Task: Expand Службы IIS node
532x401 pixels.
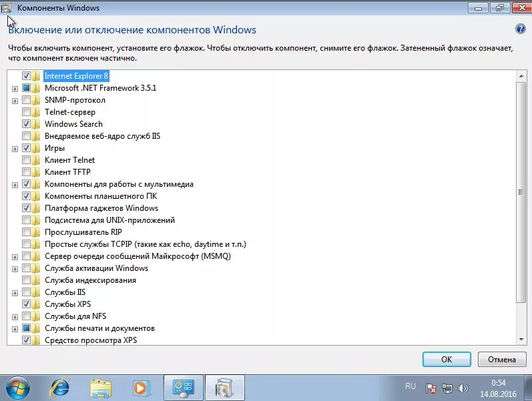Action: (15, 293)
